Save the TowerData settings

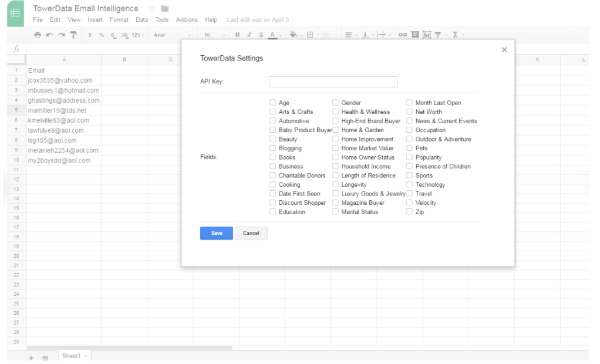pos(217,233)
